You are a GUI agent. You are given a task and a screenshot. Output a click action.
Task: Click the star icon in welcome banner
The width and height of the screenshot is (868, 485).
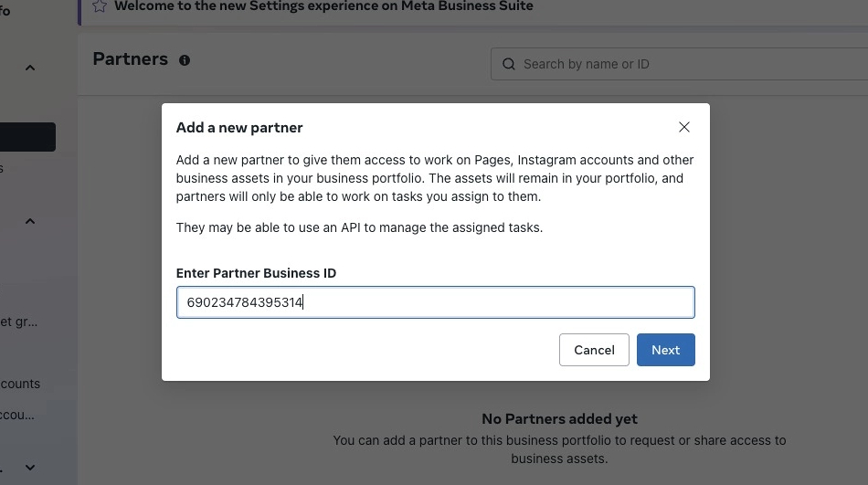click(x=100, y=6)
